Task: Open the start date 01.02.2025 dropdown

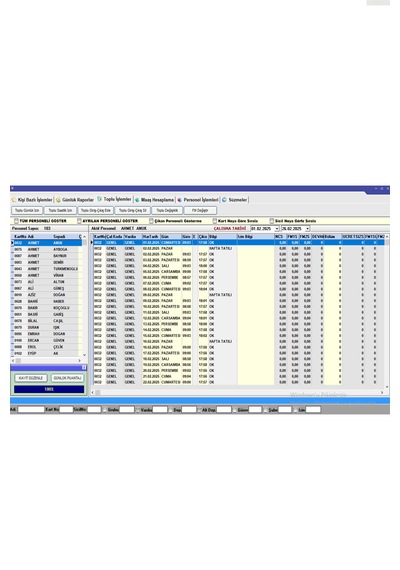Action: tap(277, 229)
